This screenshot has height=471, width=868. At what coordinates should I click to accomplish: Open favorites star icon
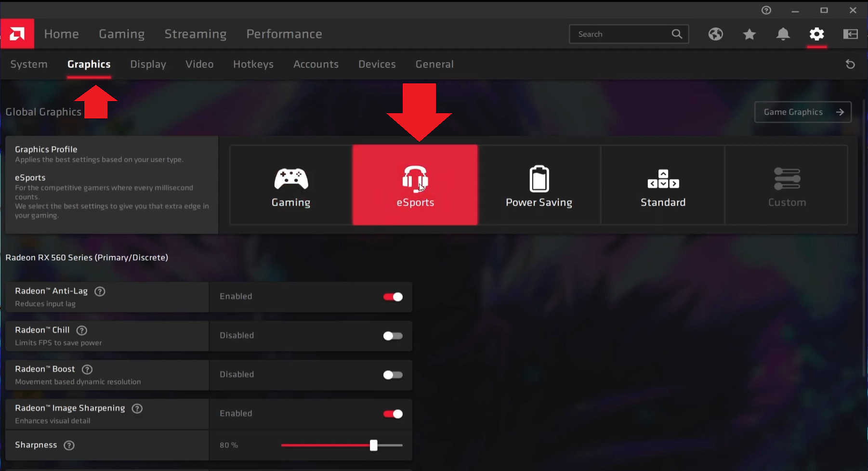coord(749,34)
